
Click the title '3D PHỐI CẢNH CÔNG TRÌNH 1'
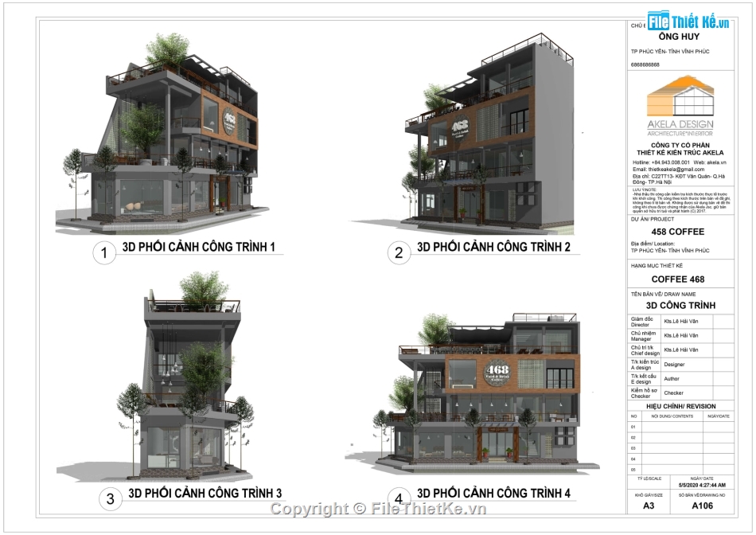199,247
